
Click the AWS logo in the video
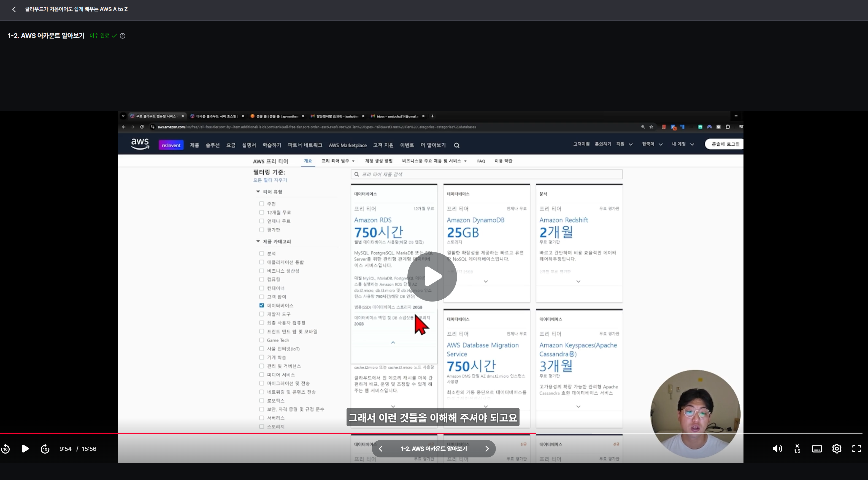click(x=140, y=144)
